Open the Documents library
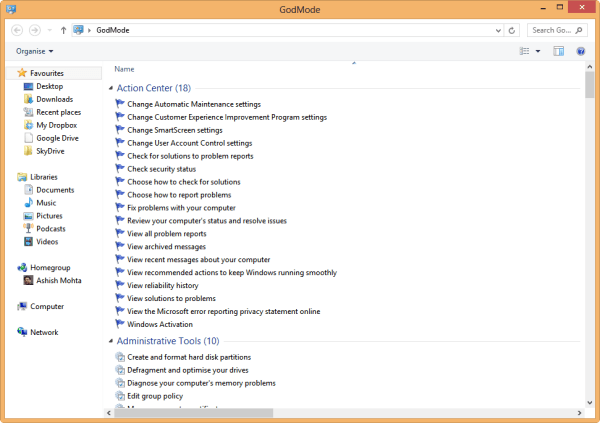Image resolution: width=600 pixels, height=423 pixels. point(55,190)
